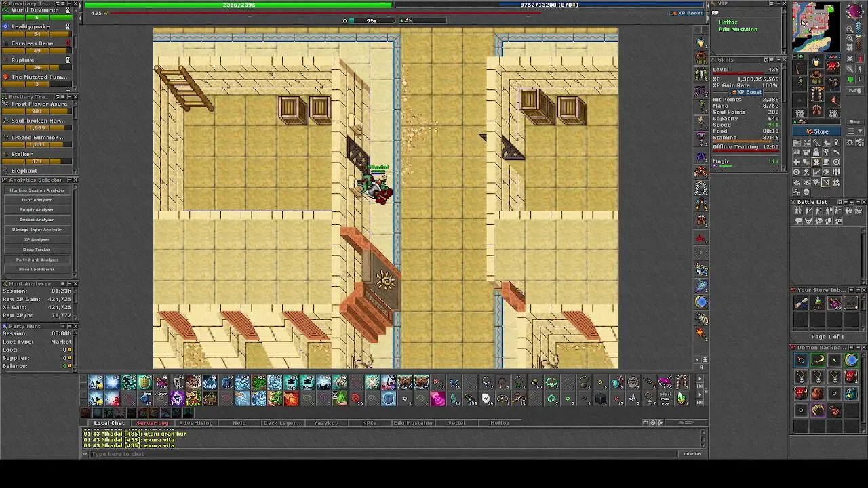This screenshot has width=868, height=488.
Task: Open the Edu Mustainn chat tab
Action: pyautogui.click(x=412, y=423)
